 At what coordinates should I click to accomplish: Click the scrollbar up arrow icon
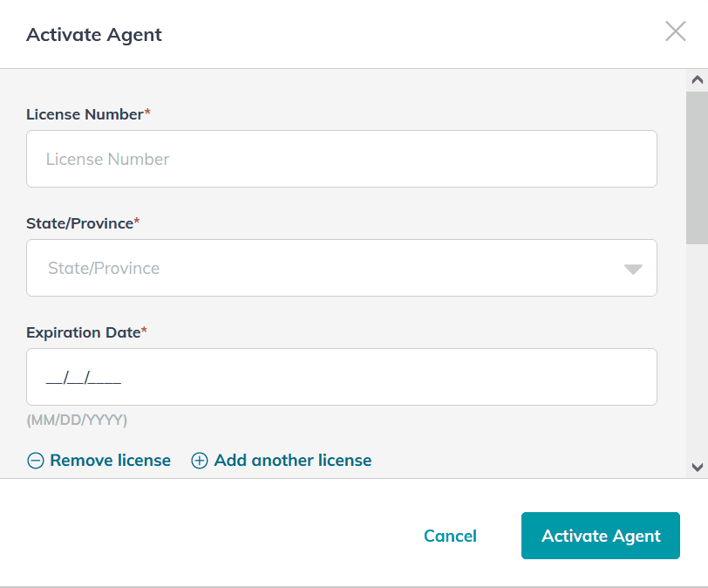pyautogui.click(x=698, y=79)
